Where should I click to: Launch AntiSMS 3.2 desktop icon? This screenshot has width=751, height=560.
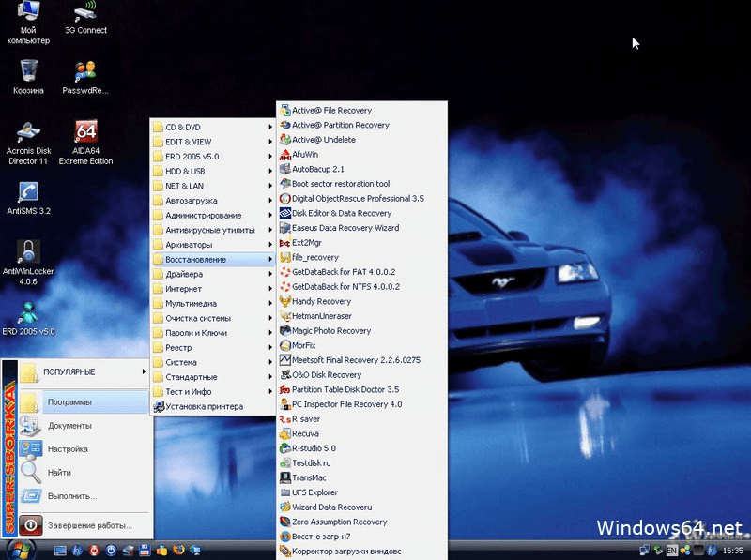pyautogui.click(x=28, y=198)
